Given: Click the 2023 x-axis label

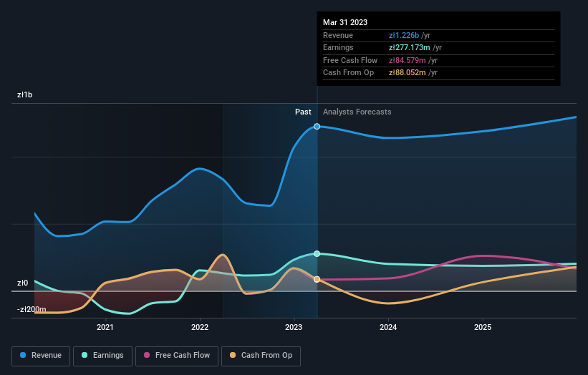Looking at the screenshot, I should tap(294, 328).
